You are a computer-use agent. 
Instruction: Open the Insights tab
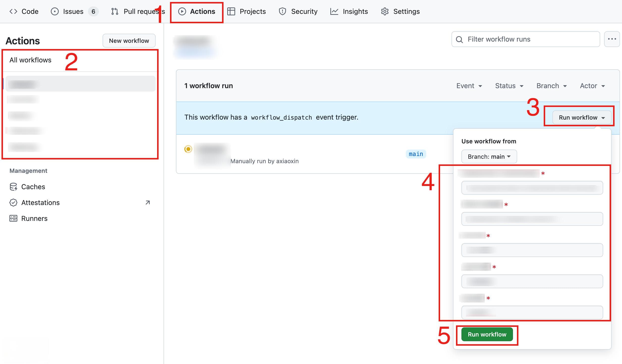pos(349,11)
